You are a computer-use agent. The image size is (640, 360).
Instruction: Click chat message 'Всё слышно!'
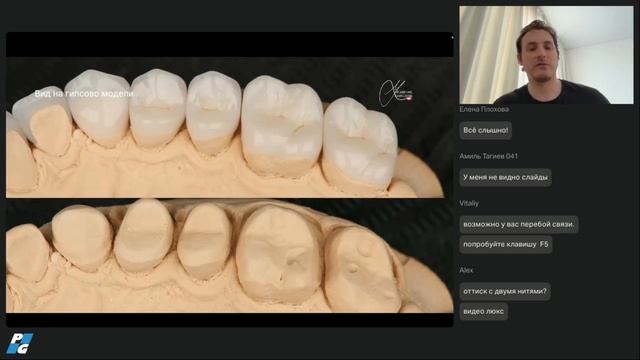tap(485, 131)
